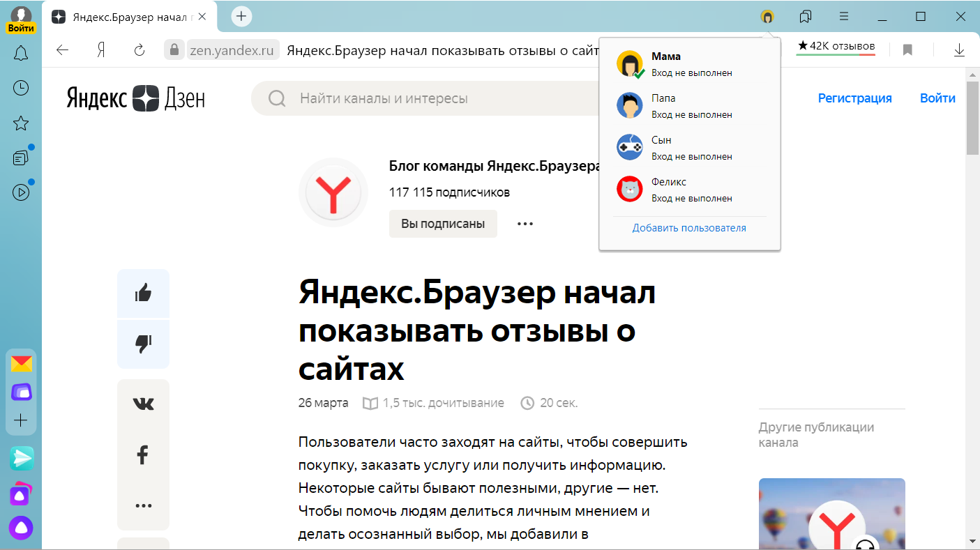The image size is (980, 550).
Task: Click Другие публикации канала heading
Action: (816, 435)
